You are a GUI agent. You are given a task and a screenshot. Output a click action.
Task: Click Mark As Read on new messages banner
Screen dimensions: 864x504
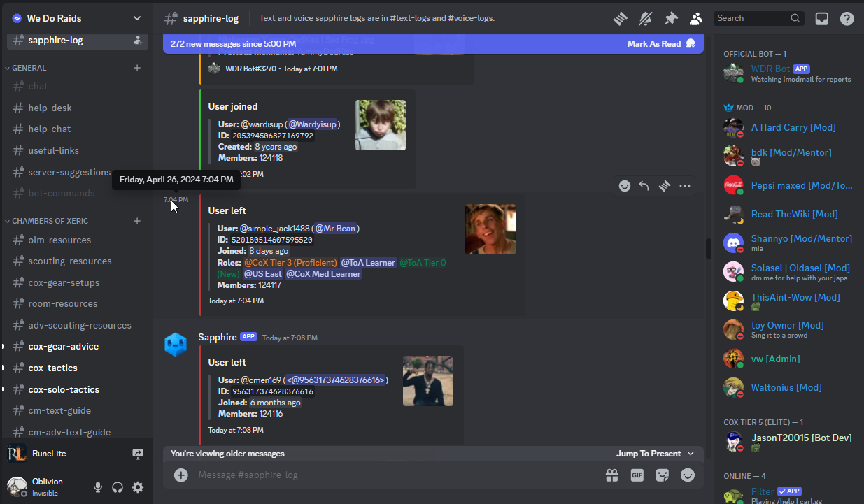(x=661, y=43)
